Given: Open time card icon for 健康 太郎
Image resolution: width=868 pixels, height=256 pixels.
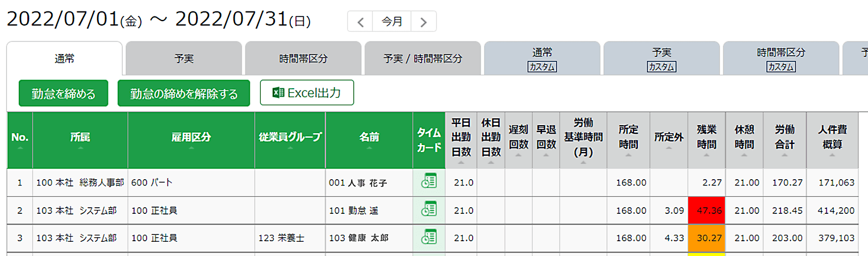Looking at the screenshot, I should coord(429,237).
